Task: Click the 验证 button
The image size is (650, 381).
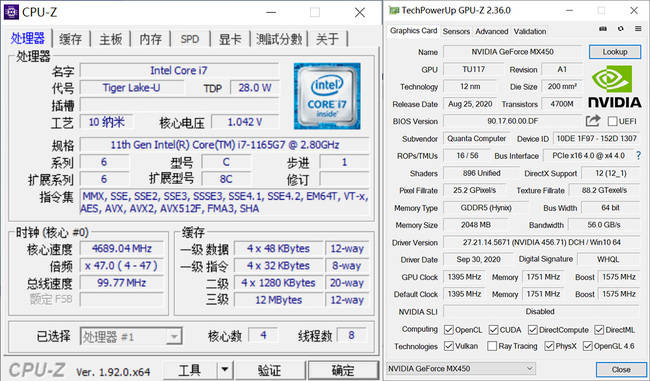Action: coord(269,369)
